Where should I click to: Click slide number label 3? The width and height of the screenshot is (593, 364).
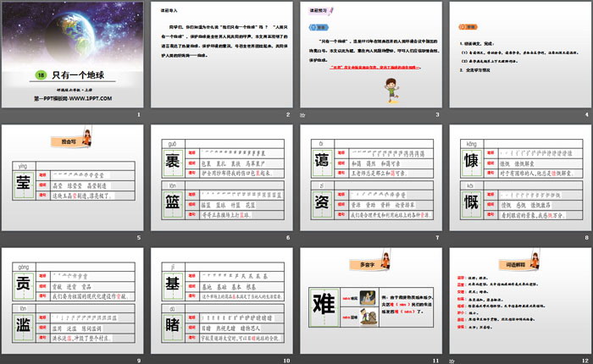click(438, 114)
